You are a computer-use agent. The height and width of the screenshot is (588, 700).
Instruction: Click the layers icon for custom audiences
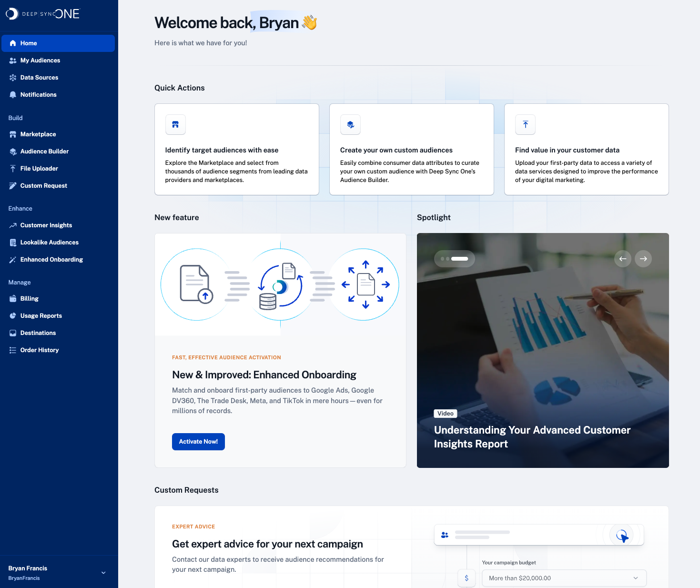(x=350, y=125)
